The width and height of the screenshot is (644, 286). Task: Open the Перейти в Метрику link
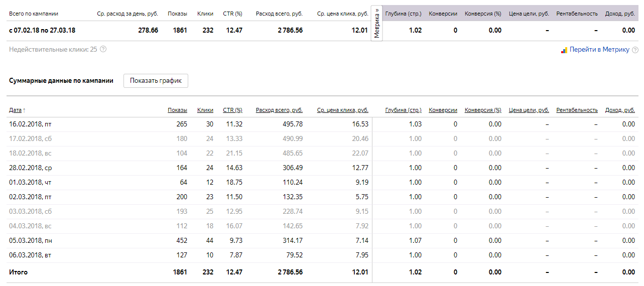point(599,50)
